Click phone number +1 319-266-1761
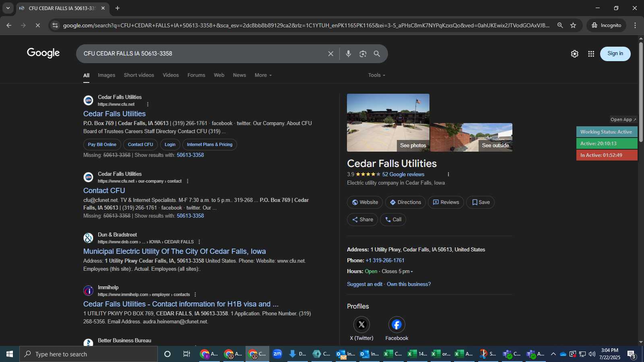Image resolution: width=644 pixels, height=362 pixels. (385, 261)
